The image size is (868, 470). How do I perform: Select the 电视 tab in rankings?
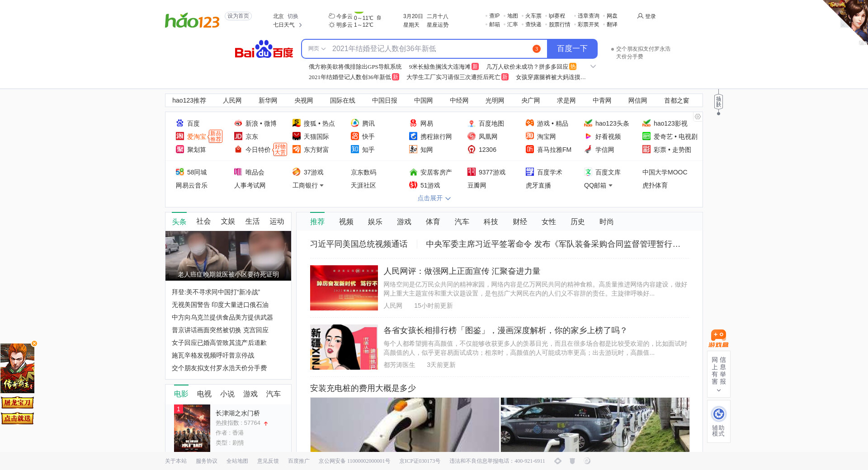[204, 394]
